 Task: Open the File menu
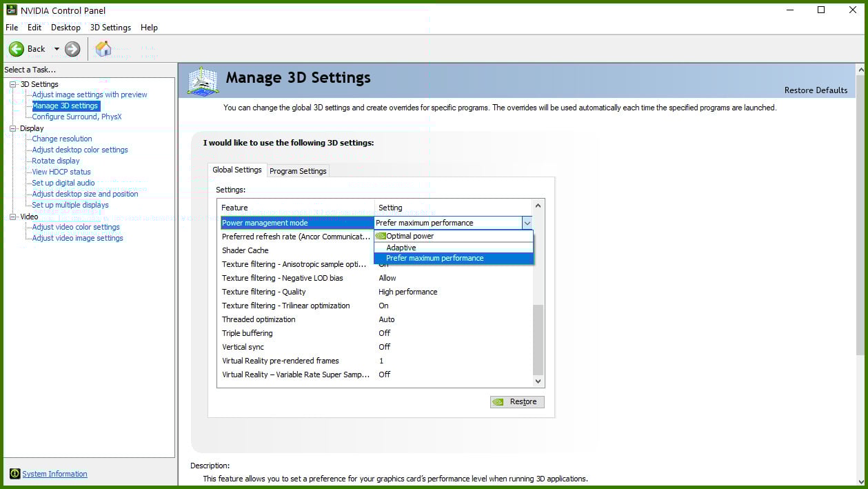(x=12, y=28)
